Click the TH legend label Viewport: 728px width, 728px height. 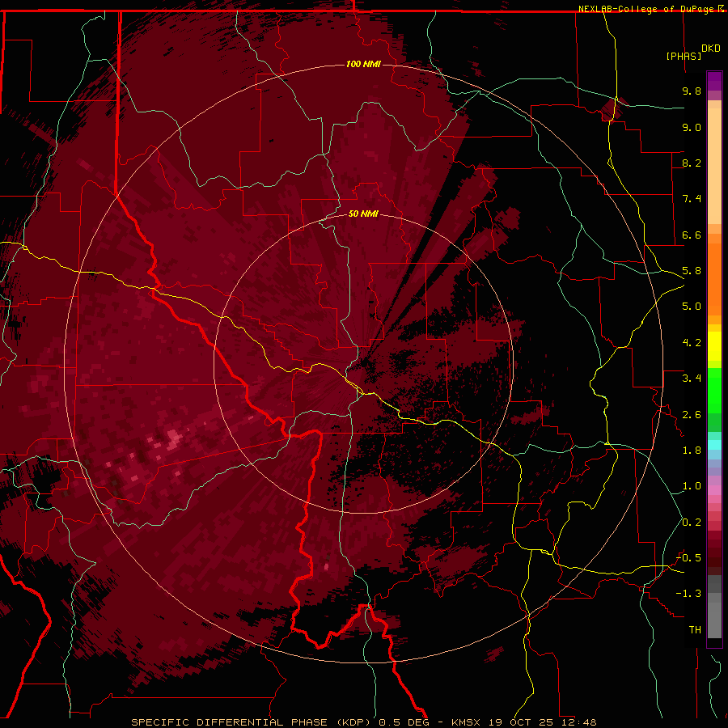(x=695, y=630)
